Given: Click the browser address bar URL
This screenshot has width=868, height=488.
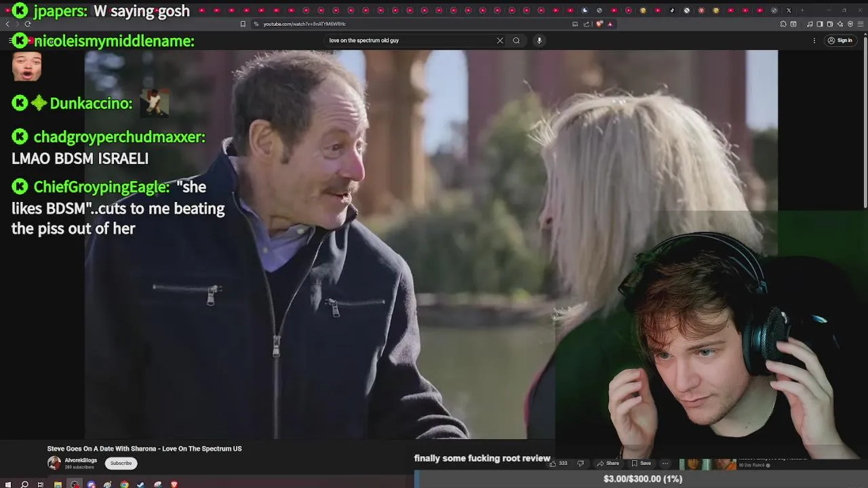Looking at the screenshot, I should [x=304, y=24].
